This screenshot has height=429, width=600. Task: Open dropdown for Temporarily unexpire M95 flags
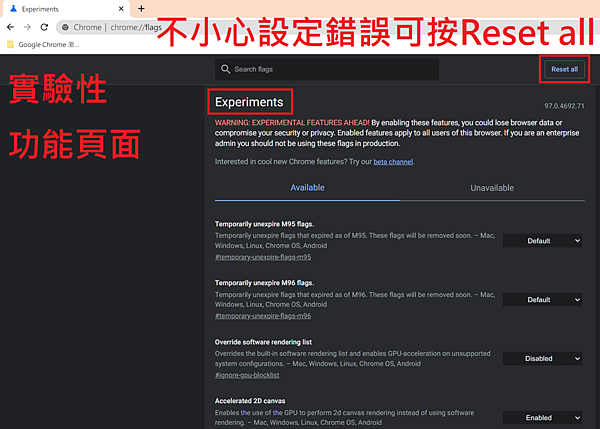[542, 241]
